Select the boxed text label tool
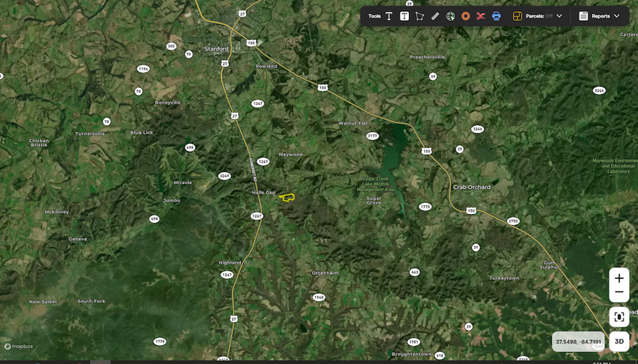Image resolution: width=638 pixels, height=364 pixels. (404, 16)
